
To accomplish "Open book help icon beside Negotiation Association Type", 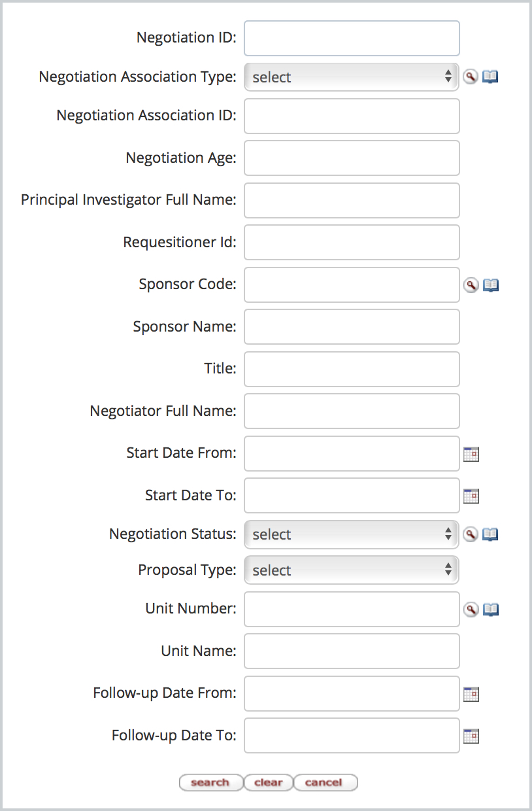I will click(x=490, y=77).
